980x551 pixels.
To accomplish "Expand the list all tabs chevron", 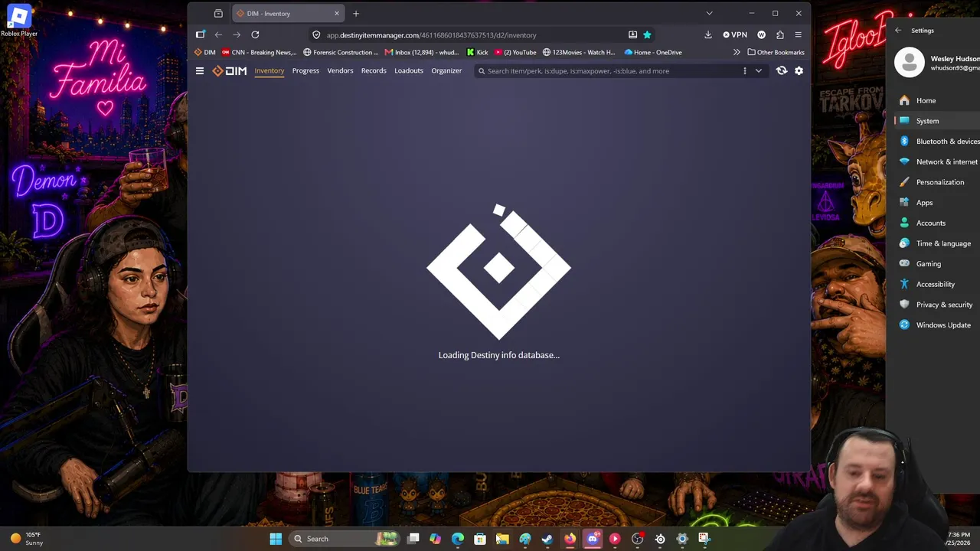I will [x=709, y=13].
